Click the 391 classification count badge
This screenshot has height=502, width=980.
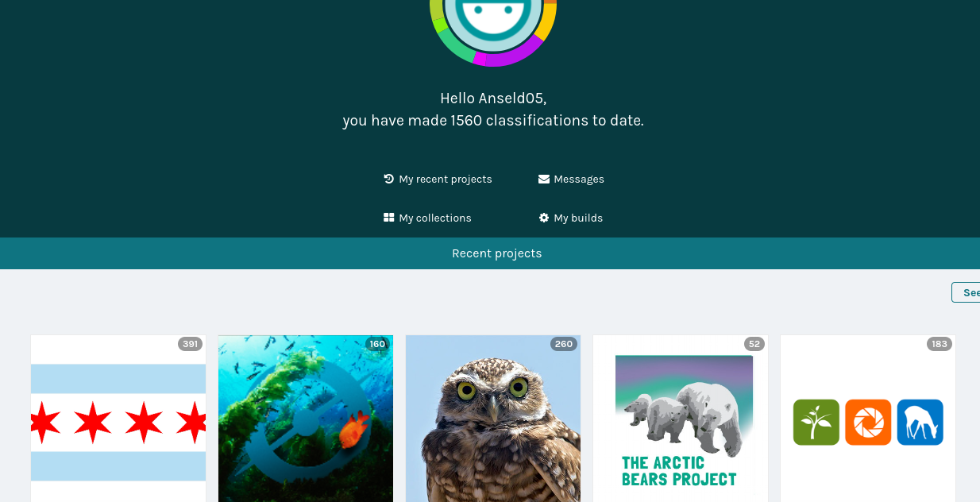pos(191,344)
